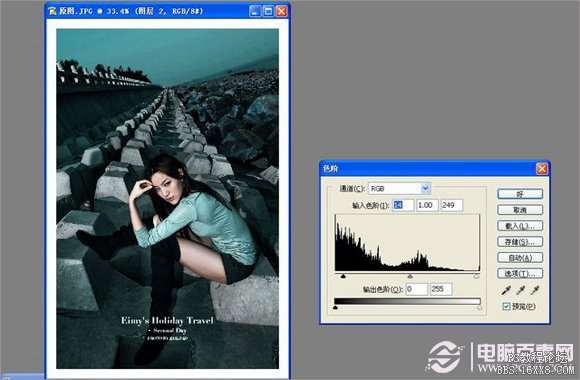
Task: Click the input levels shadow value field
Action: [403, 205]
